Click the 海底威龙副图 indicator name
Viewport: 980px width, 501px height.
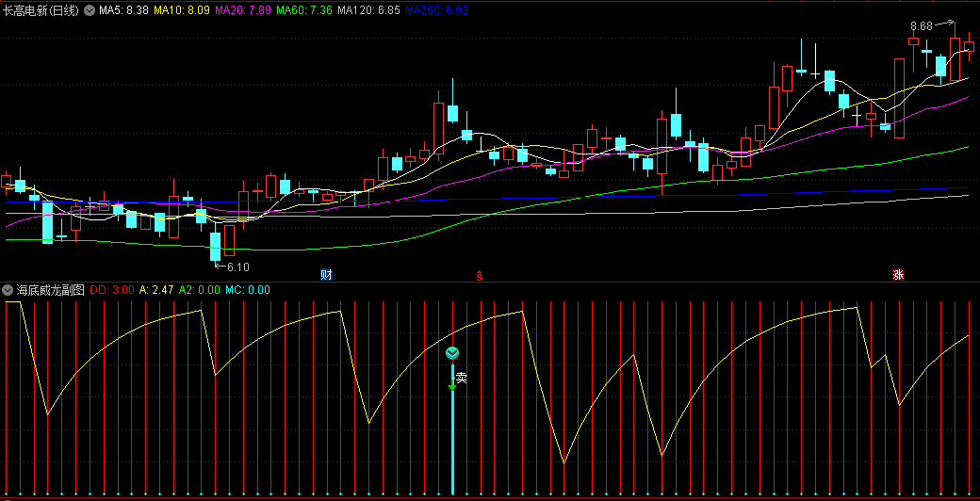click(51, 290)
